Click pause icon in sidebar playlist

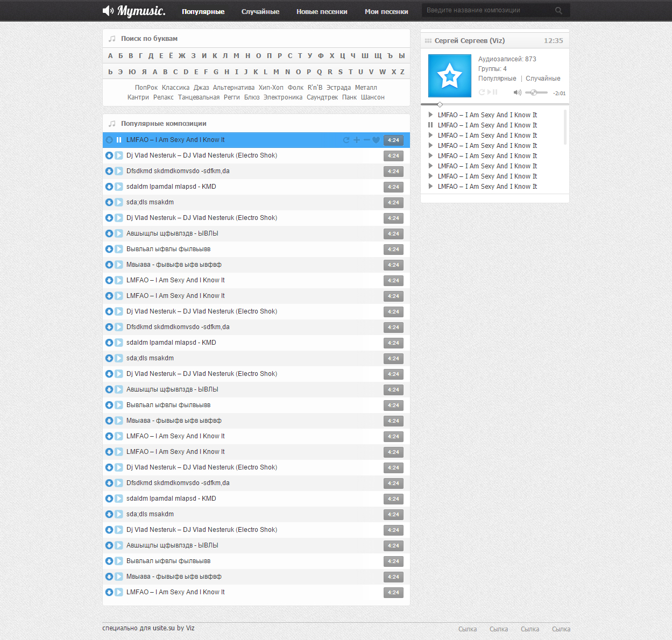coord(430,125)
